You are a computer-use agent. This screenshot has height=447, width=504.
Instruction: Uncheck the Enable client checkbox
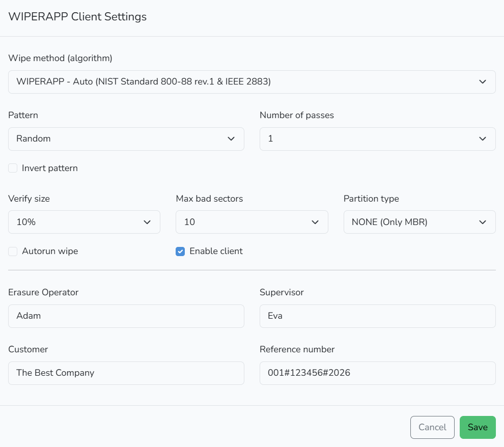coord(180,251)
